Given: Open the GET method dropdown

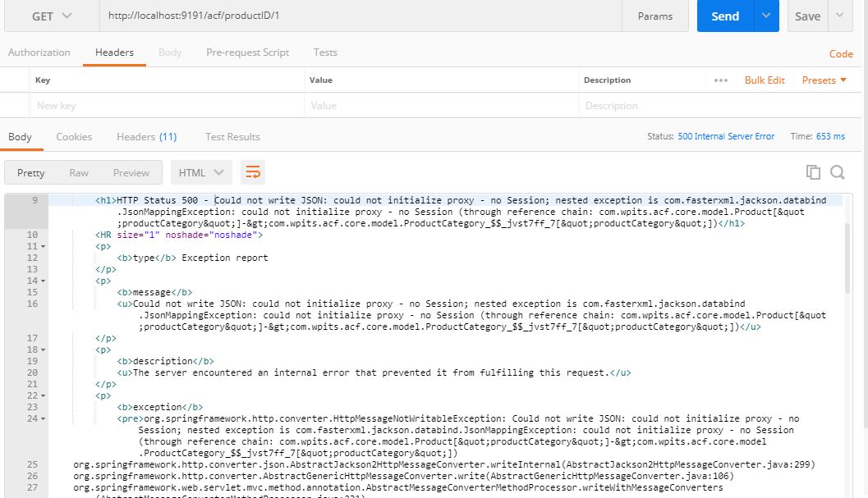Looking at the screenshot, I should tap(52, 16).
